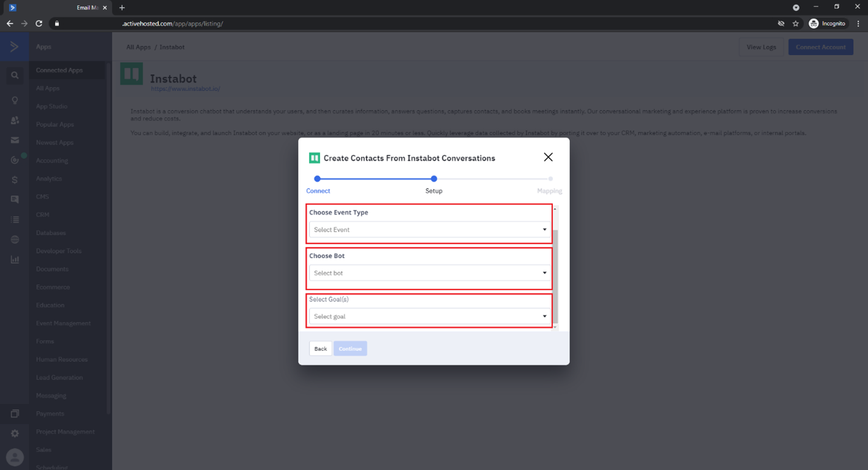Close the Create Contacts dialog
Viewport: 868px width, 470px height.
548,157
